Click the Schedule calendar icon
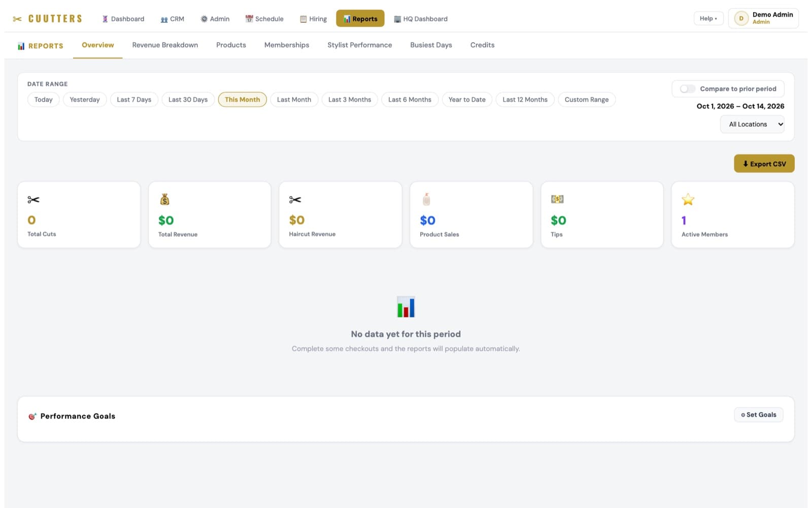The width and height of the screenshot is (812, 508). (249, 19)
